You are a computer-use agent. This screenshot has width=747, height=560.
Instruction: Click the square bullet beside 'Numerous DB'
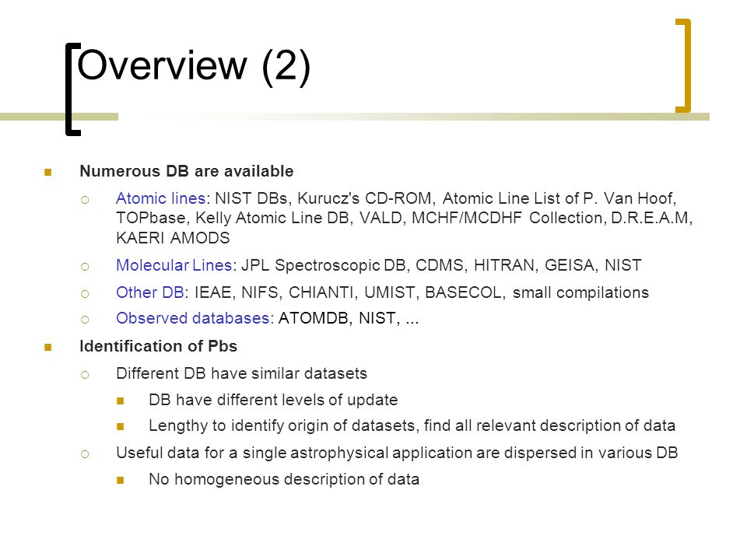point(47,172)
